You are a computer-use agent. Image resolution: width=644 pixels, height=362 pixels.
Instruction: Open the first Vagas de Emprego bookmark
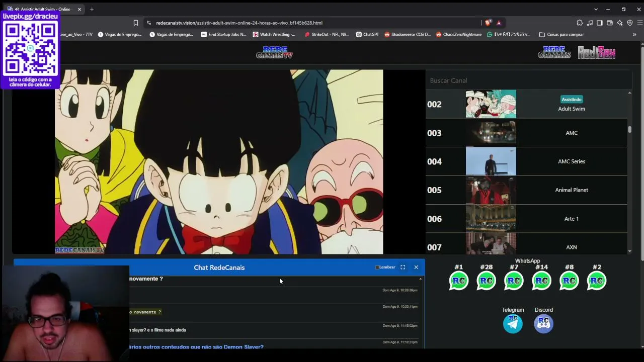click(120, 35)
